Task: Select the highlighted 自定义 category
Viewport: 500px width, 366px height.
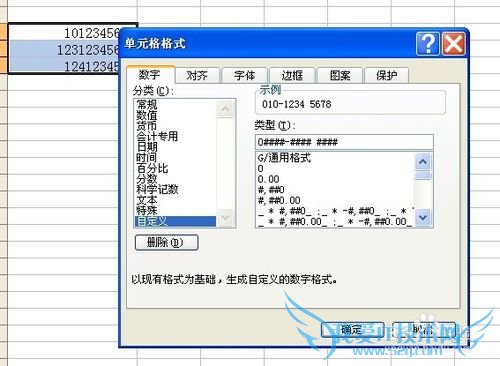Action: pos(175,221)
